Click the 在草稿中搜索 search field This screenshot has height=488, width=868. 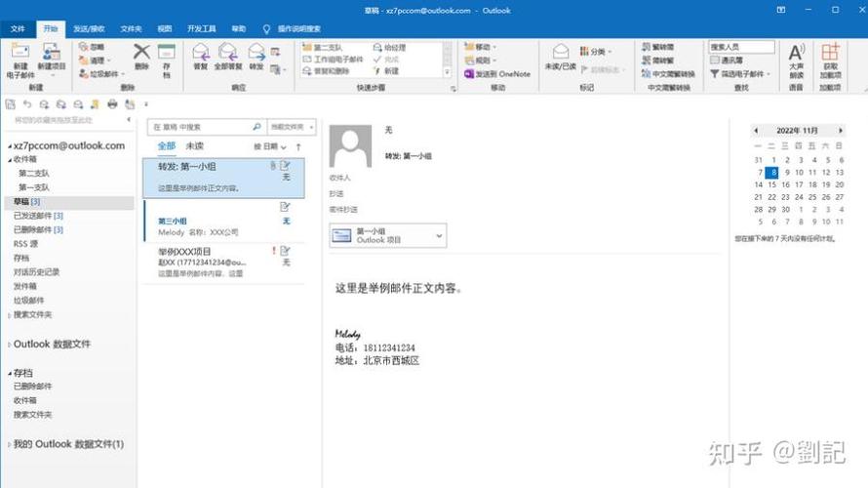(x=206, y=127)
